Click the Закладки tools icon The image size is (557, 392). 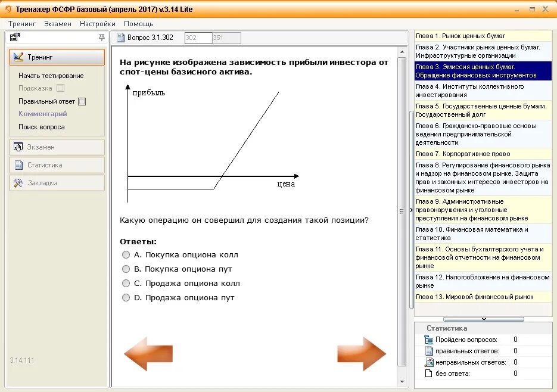click(18, 183)
